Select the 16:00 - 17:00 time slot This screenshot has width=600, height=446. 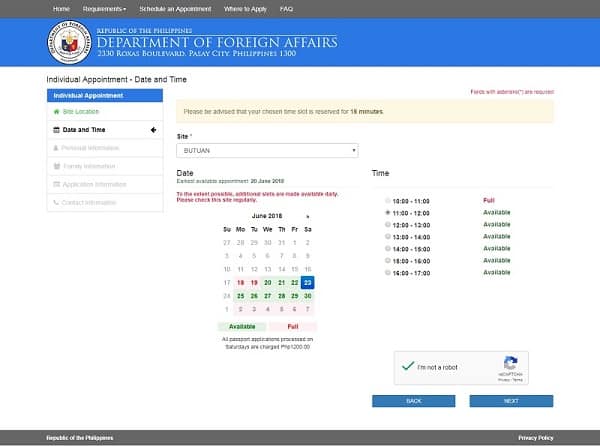point(388,273)
